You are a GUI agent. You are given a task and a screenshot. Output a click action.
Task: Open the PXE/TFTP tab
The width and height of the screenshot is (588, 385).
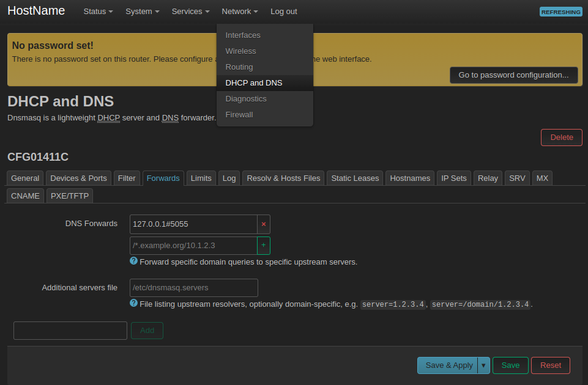(70, 196)
